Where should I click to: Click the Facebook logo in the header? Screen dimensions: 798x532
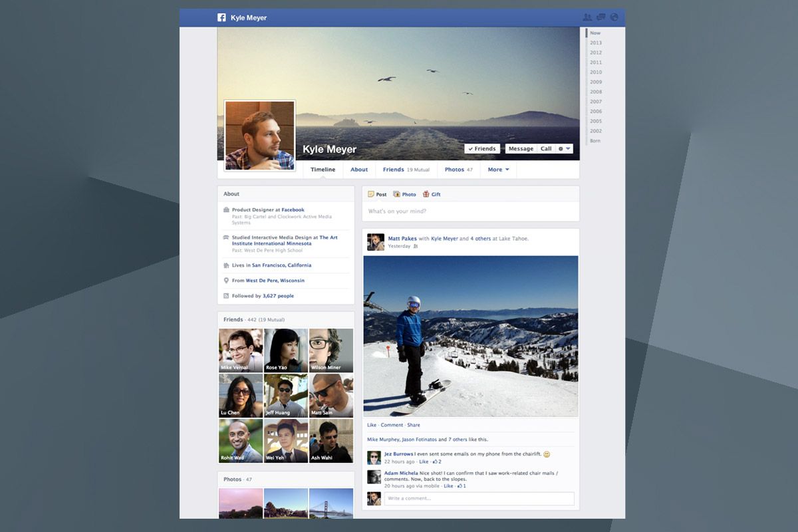(x=221, y=17)
